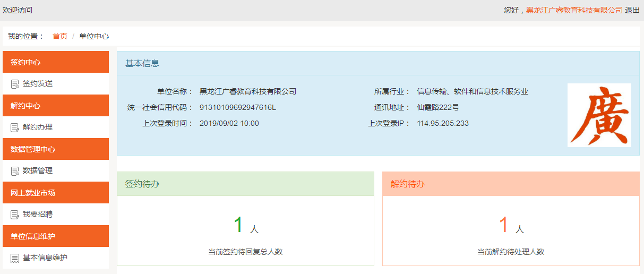This screenshot has height=274, width=644.
Task: Click the 首页 breadcrumb link
Action: [60, 36]
